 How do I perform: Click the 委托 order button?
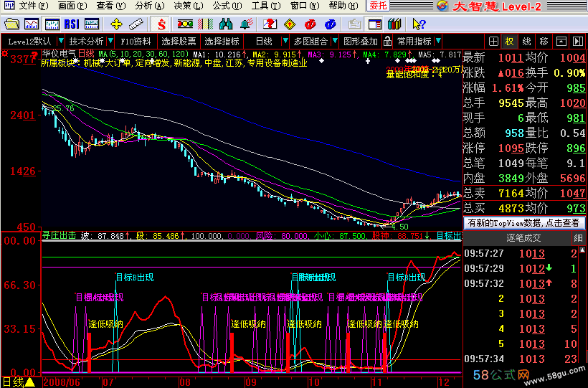(x=378, y=6)
